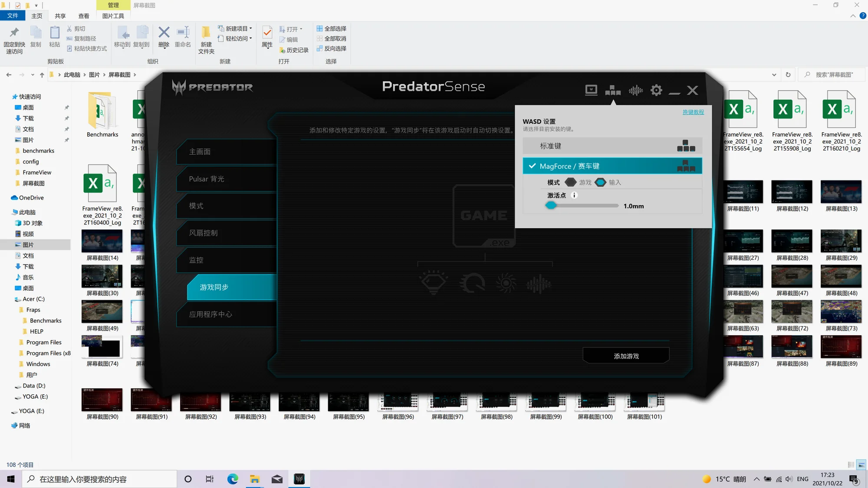Open the Mail app on the taskbar
The width and height of the screenshot is (868, 488).
[x=277, y=479]
